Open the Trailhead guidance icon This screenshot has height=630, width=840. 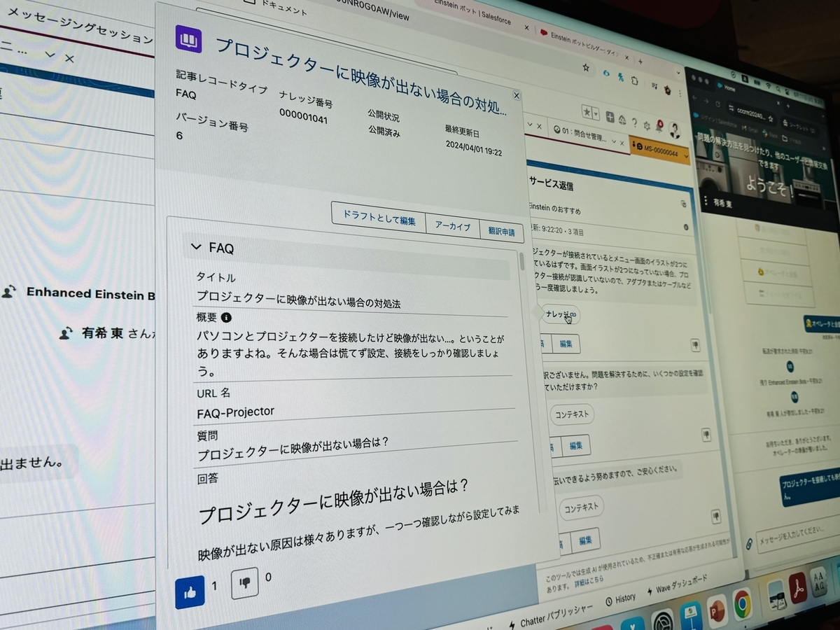(x=622, y=120)
